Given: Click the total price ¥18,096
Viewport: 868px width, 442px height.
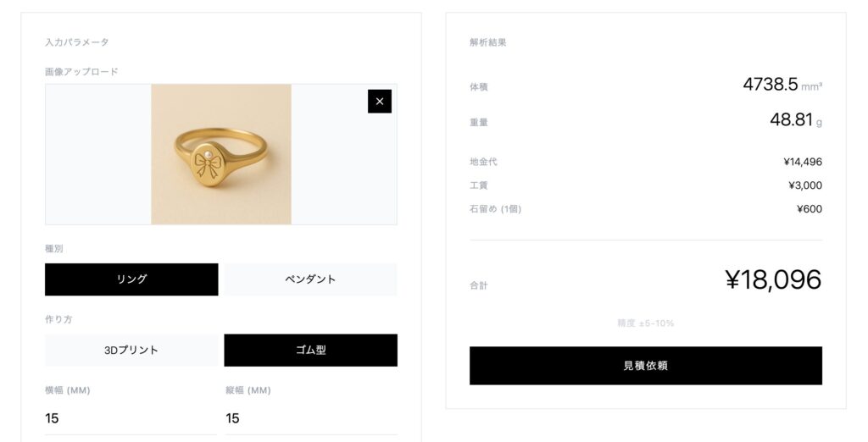Looking at the screenshot, I should 773,280.
